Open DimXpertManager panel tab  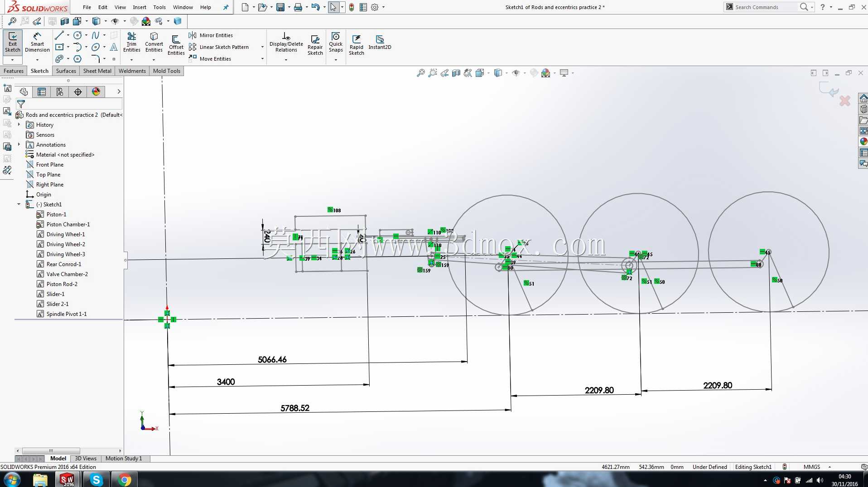pyautogui.click(x=78, y=92)
